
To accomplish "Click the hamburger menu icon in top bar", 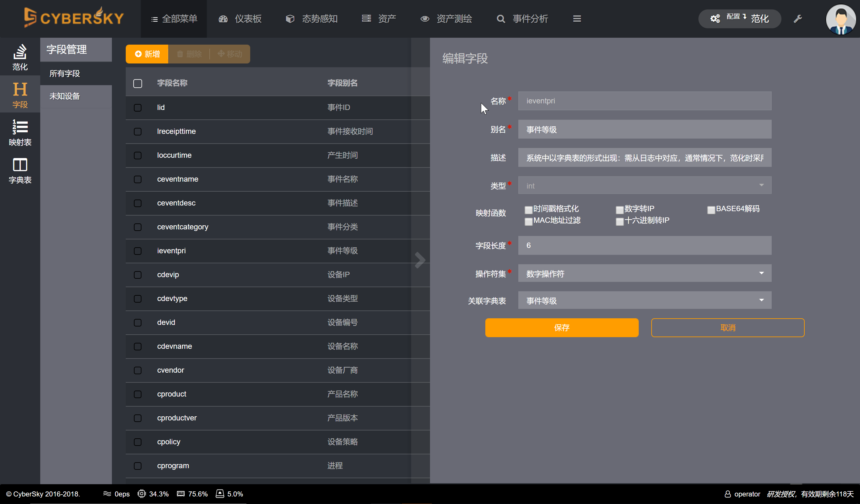I will 577,19.
